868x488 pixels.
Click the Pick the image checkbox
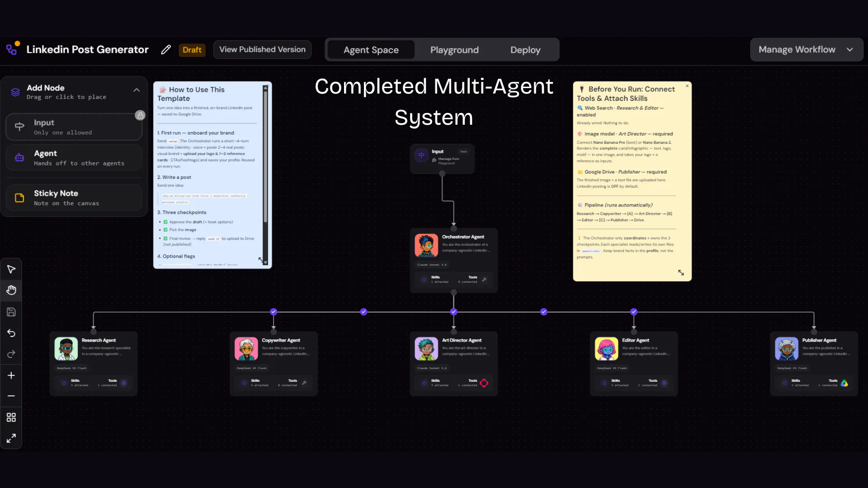(x=165, y=230)
